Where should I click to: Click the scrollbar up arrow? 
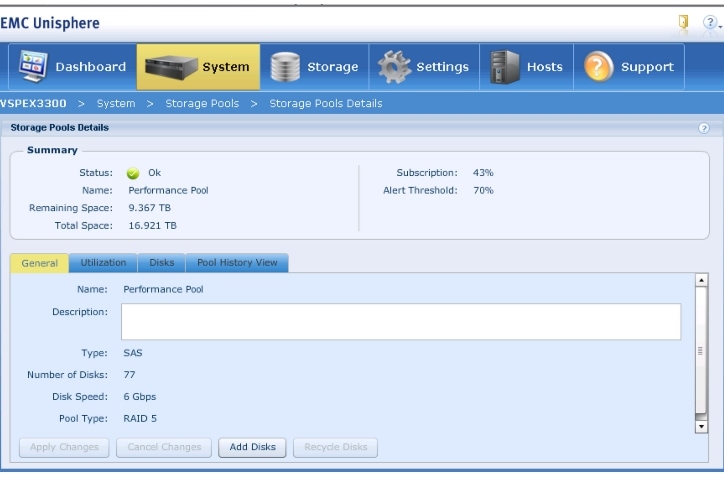[701, 280]
